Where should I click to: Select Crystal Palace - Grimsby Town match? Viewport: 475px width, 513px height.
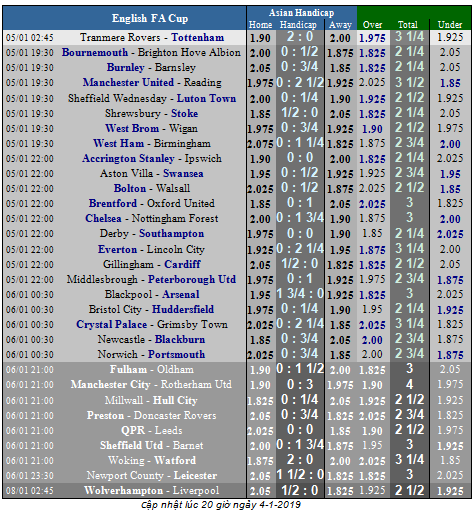tap(152, 324)
